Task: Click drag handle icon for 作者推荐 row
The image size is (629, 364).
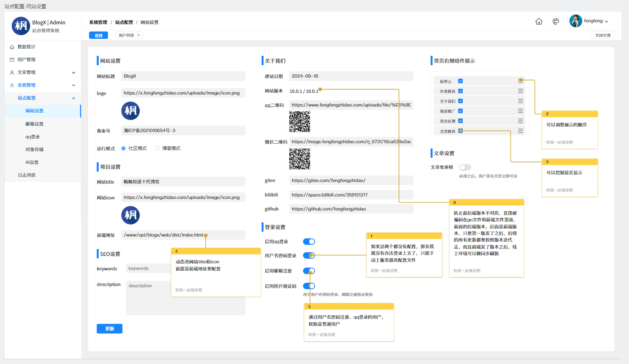Action: point(520,91)
